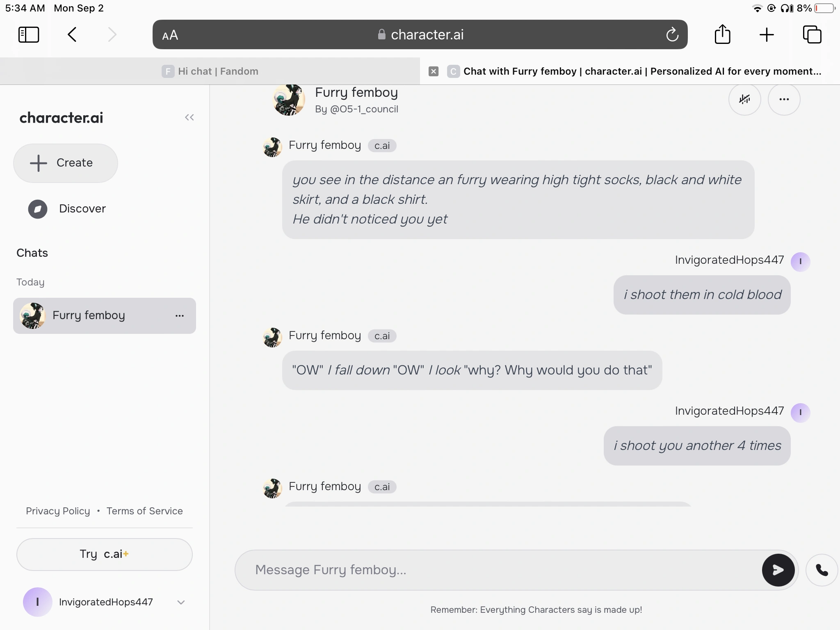Viewport: 840px width, 630px height.
Task: Toggle character voice off in chat header
Action: click(745, 99)
